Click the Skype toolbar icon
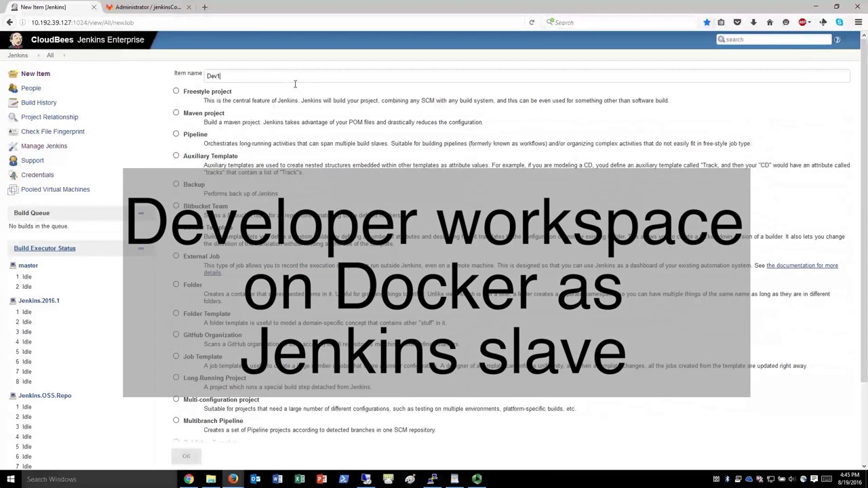This screenshot has width=868, height=488. 840,22
